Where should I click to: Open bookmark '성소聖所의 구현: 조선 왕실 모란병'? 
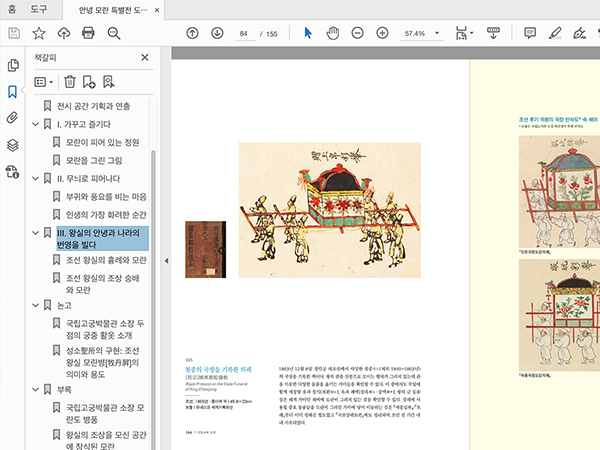click(103, 362)
